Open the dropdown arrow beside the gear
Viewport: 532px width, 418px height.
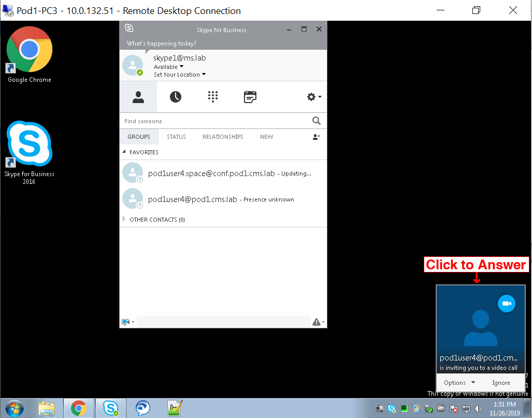pos(320,97)
